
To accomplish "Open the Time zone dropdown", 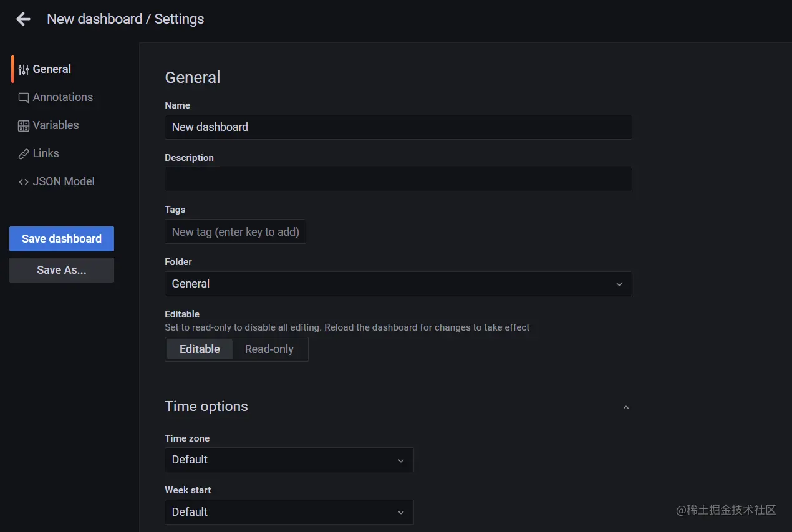I will point(289,460).
